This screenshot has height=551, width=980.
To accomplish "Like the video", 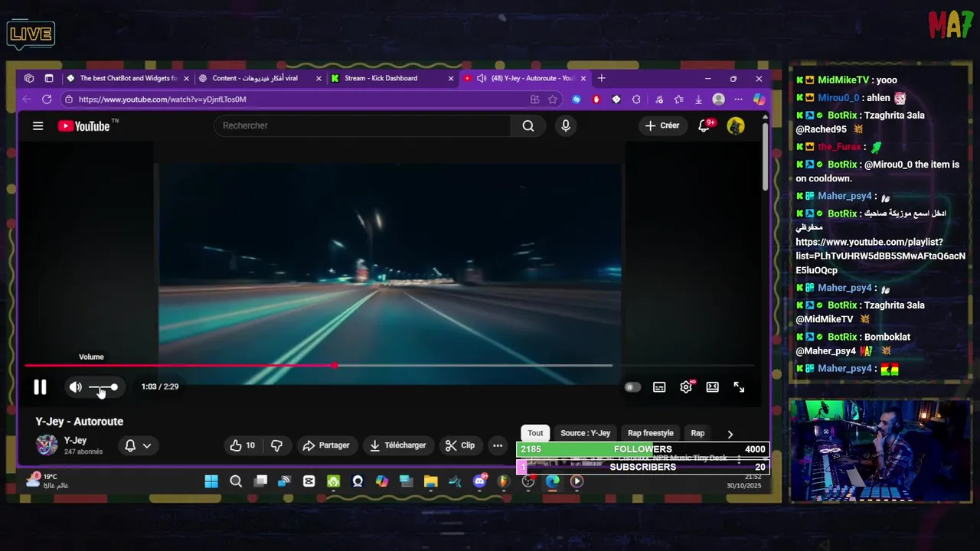I will point(243,445).
